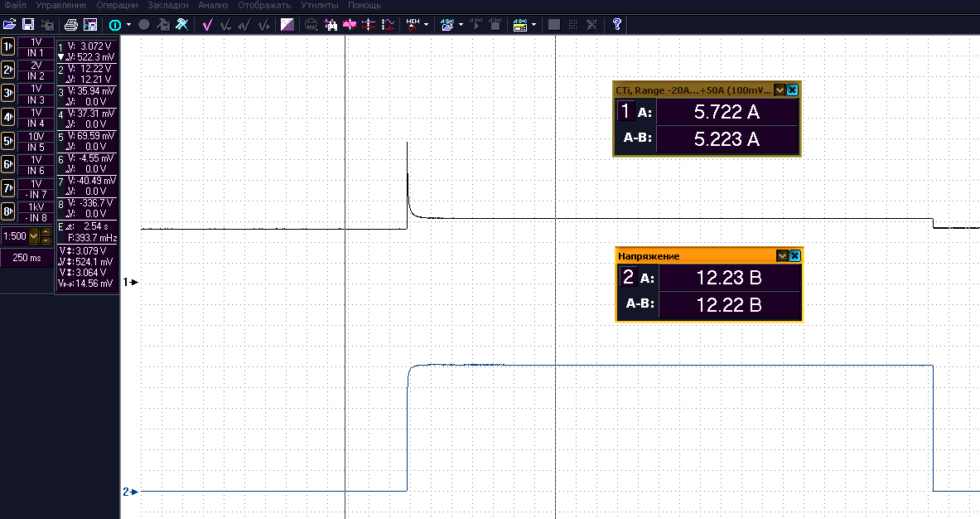The image size is (980, 519).
Task: Open the Закладки menu
Action: pos(168,5)
